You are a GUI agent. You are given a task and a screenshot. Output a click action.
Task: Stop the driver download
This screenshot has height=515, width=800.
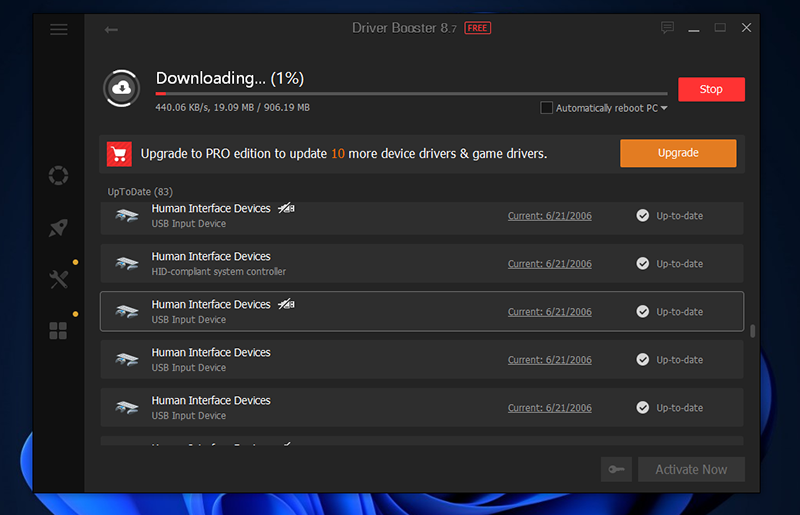click(x=711, y=89)
